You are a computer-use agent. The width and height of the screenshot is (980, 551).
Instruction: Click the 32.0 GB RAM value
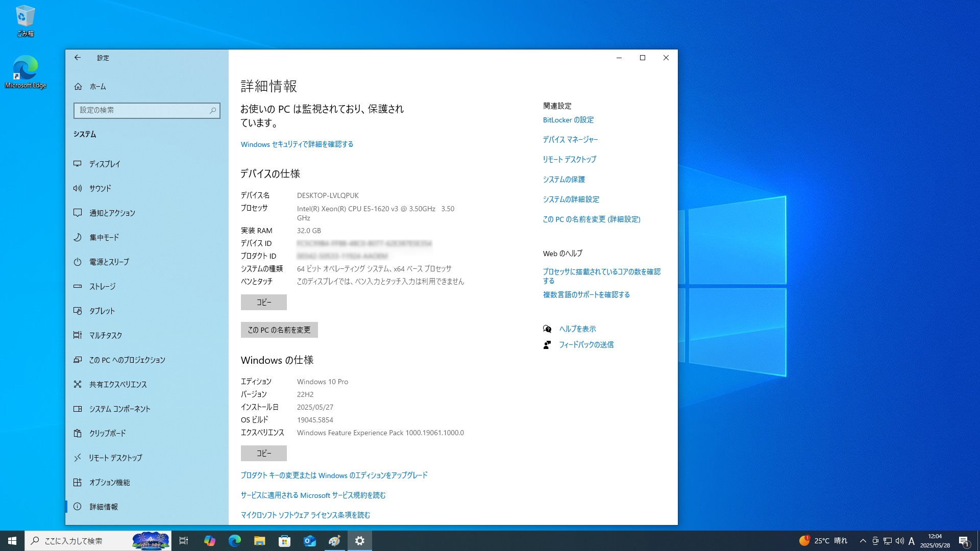tap(309, 231)
